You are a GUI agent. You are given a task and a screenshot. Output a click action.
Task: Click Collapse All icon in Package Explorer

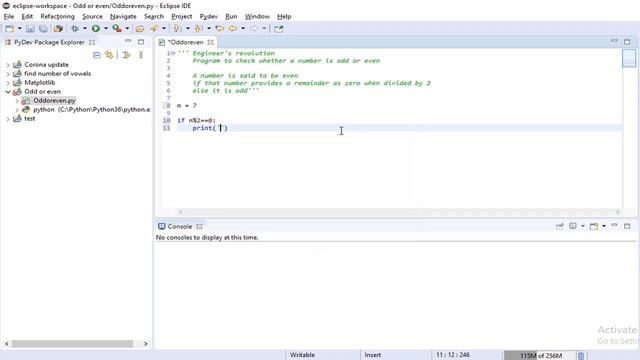(97, 55)
